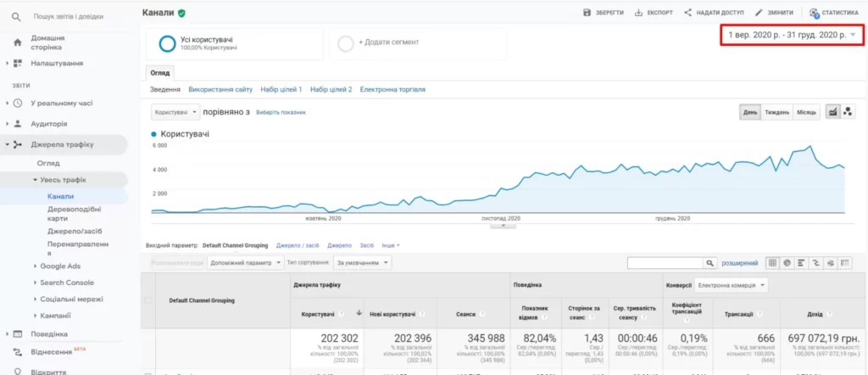
Task: Switch to Електронна торгівля tab
Action: 392,89
